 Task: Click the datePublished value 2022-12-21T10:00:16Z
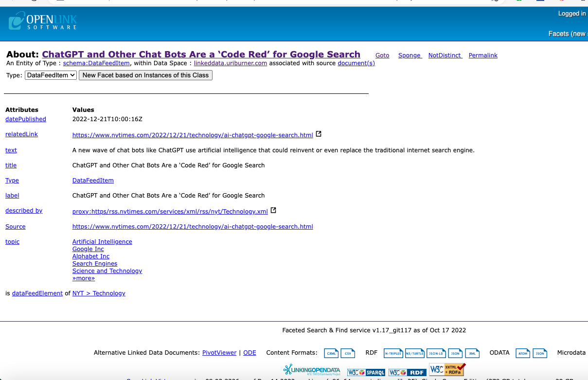tap(107, 119)
